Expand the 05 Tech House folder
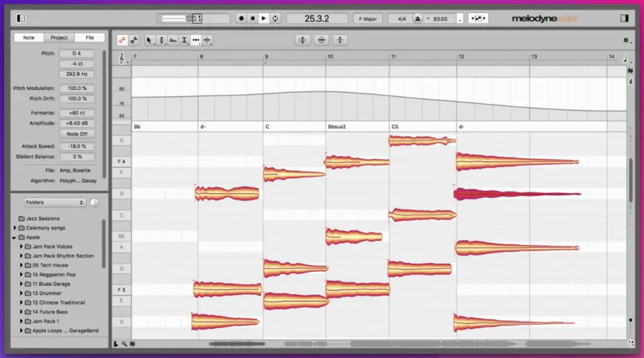Viewport: 644px width, 358px height. [x=21, y=265]
